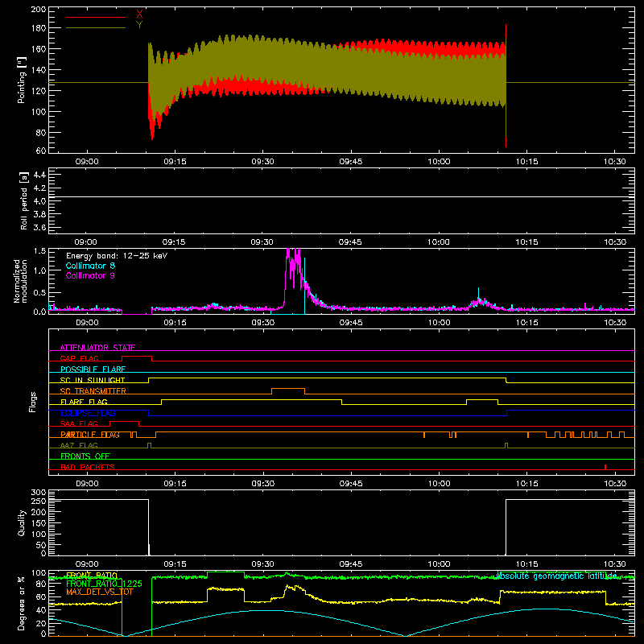The image size is (644, 644).
Task: Click the FLARE_FLAG label
Action: pyautogui.click(x=84, y=402)
